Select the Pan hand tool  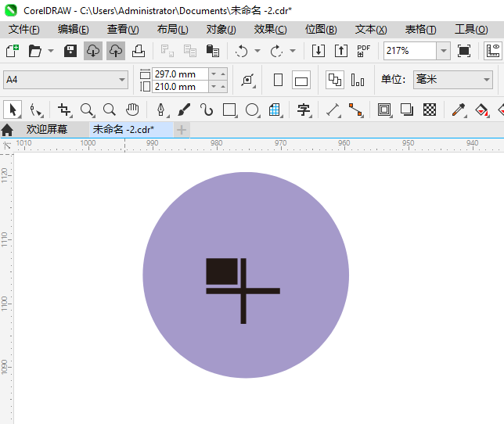coord(132,110)
